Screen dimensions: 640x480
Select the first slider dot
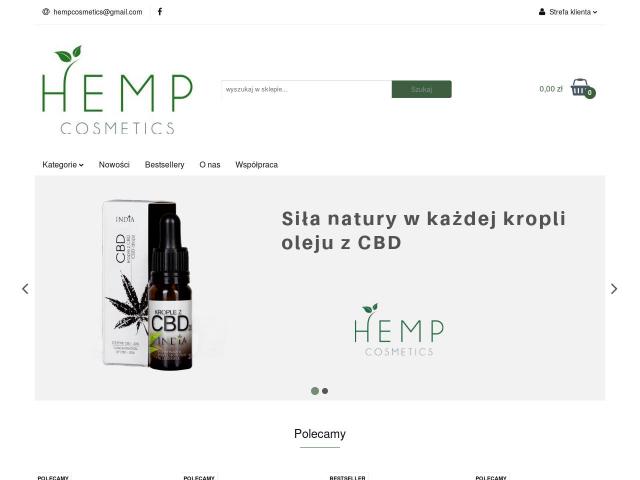coord(315,391)
